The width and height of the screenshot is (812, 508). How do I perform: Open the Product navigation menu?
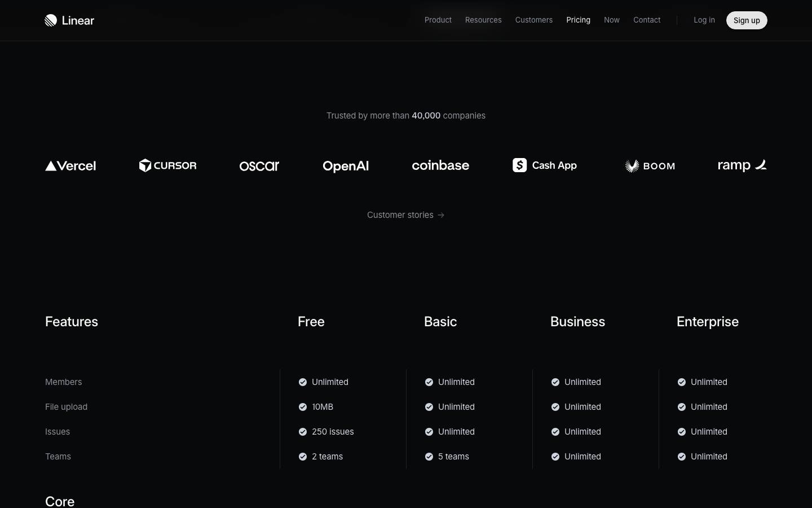click(438, 20)
